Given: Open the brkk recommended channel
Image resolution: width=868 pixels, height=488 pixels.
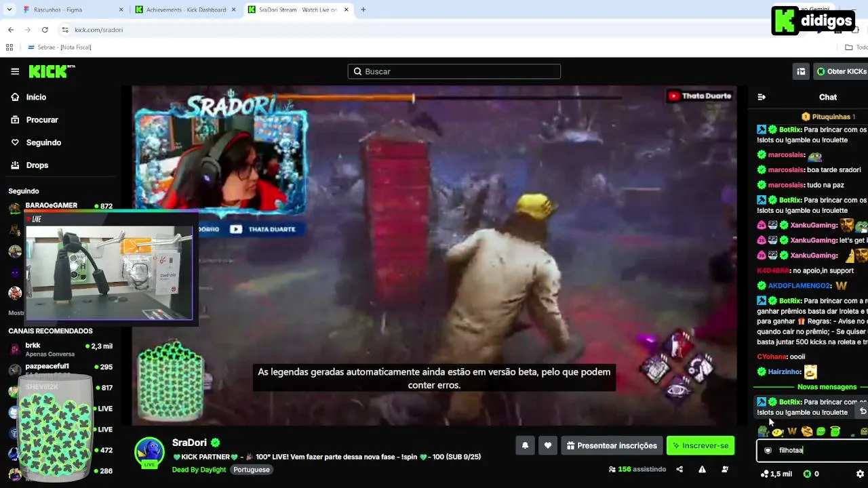Looking at the screenshot, I should click(60, 349).
